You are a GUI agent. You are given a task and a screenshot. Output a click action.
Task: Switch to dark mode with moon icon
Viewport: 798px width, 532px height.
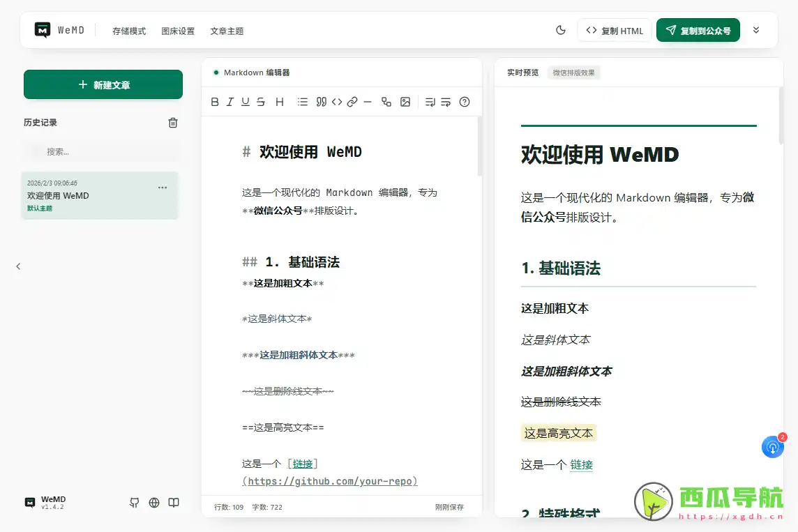[x=561, y=30]
